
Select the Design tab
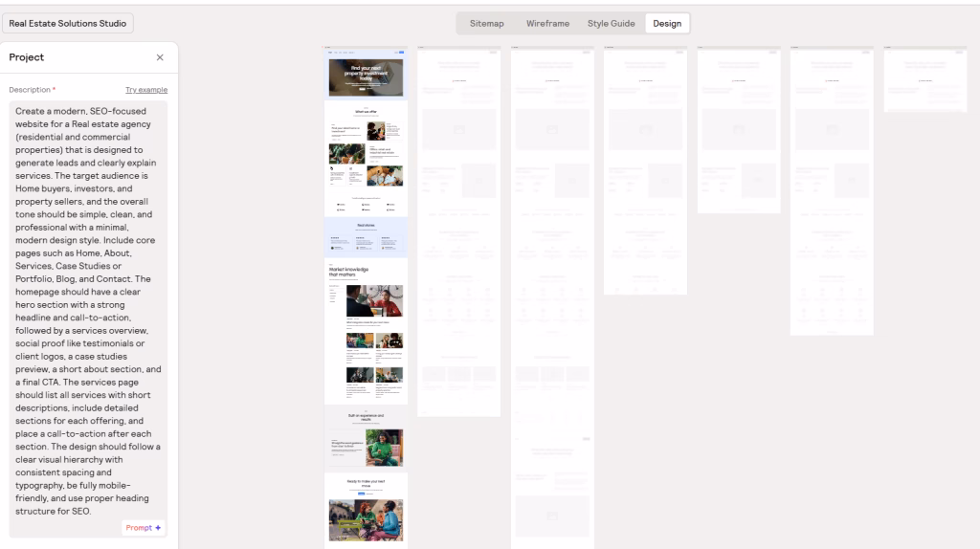click(667, 23)
